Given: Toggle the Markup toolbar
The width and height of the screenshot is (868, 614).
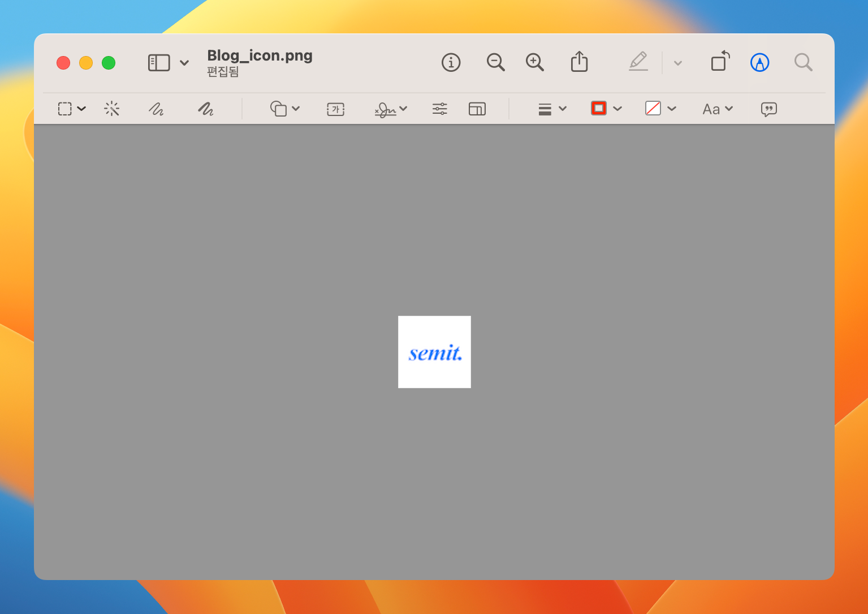Looking at the screenshot, I should (759, 62).
